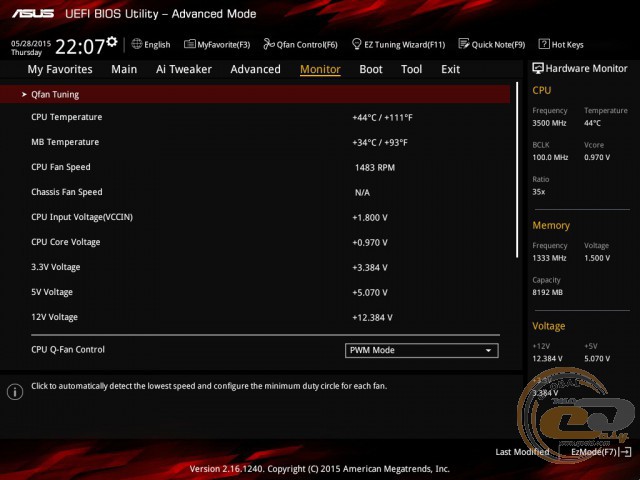Viewport: 640px width, 480px height.
Task: Click the +12.384 V value in the main list
Action: tap(372, 318)
